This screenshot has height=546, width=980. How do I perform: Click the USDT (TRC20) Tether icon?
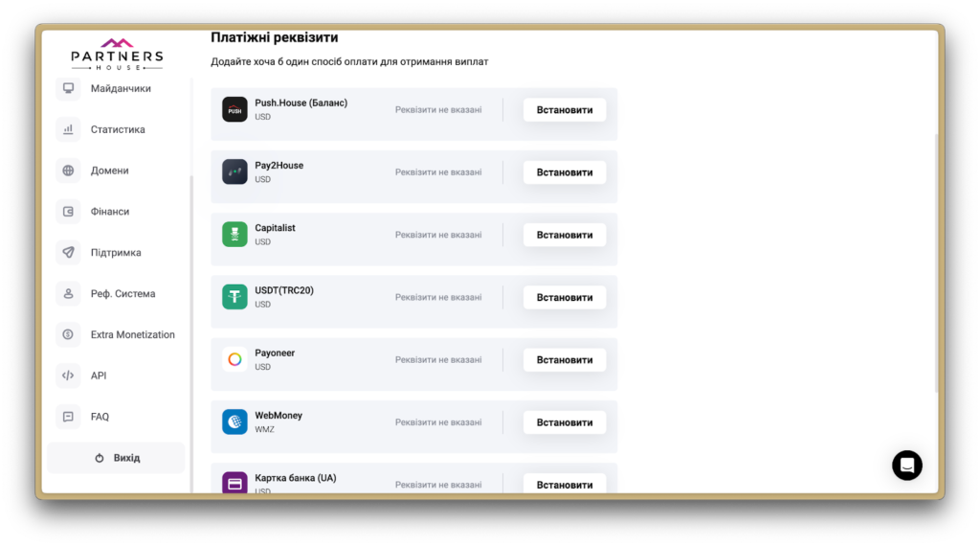coord(234,297)
